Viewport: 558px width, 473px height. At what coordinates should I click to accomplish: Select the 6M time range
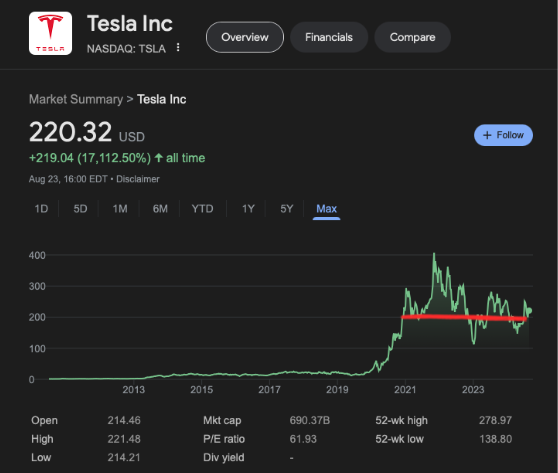(160, 209)
